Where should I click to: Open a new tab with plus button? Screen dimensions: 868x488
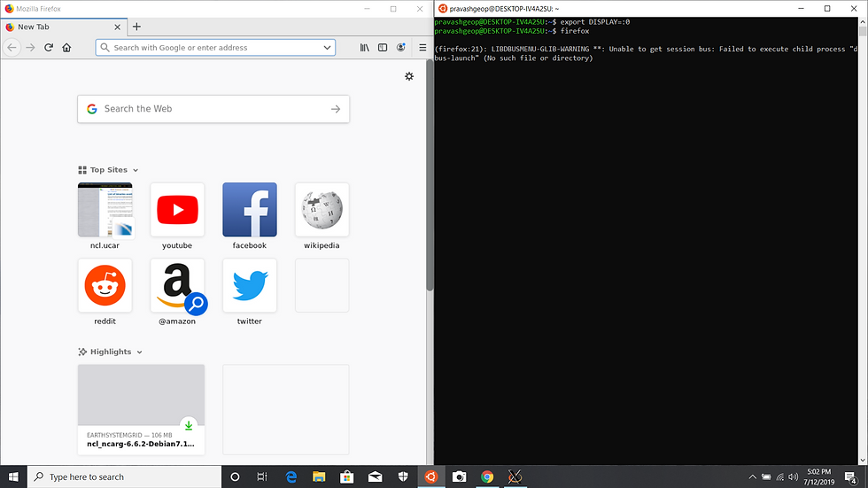click(x=136, y=27)
